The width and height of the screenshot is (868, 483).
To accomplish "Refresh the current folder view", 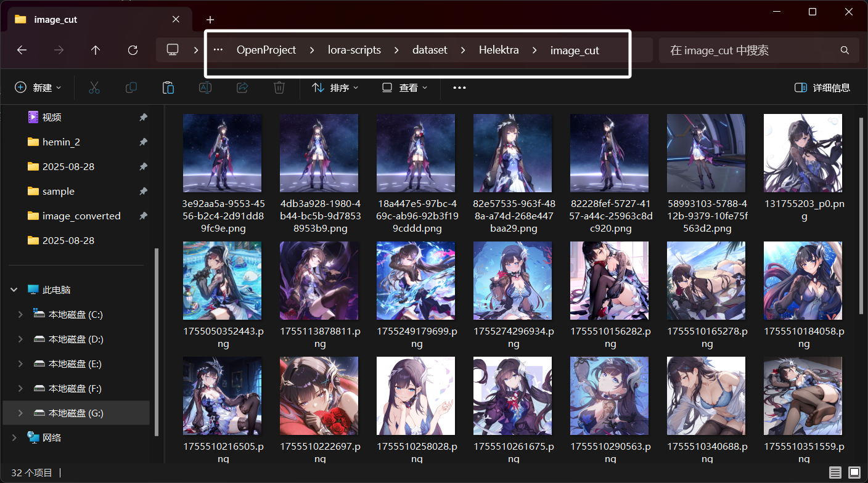I will click(x=133, y=51).
